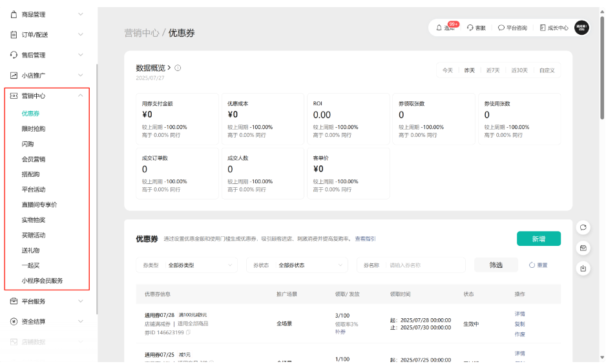Open customer service (客服) headset icon

(x=470, y=28)
